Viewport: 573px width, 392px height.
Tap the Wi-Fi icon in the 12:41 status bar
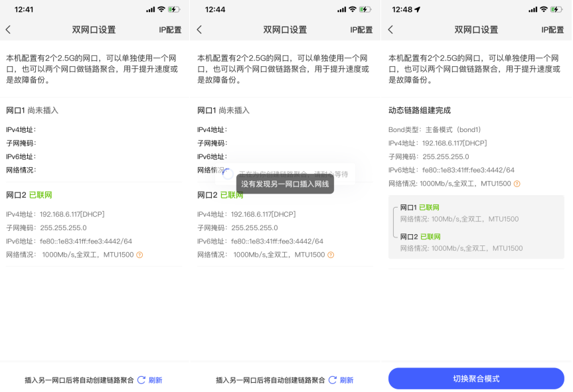pos(161,9)
